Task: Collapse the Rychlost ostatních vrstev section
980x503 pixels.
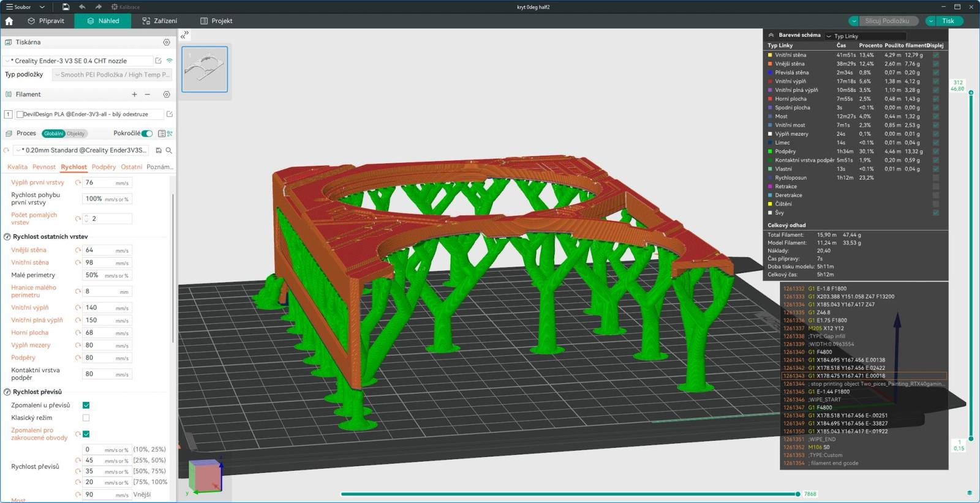Action: coord(7,237)
